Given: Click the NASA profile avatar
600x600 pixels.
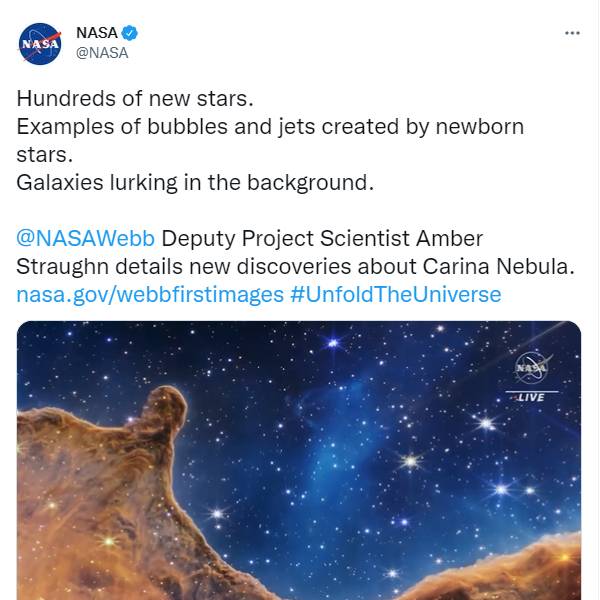Looking at the screenshot, I should (x=42, y=43).
